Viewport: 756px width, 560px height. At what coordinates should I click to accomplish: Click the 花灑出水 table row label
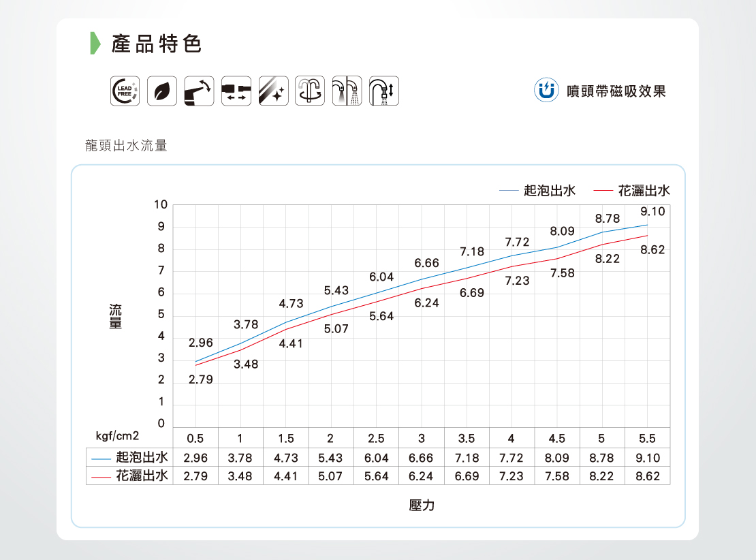tap(142, 476)
